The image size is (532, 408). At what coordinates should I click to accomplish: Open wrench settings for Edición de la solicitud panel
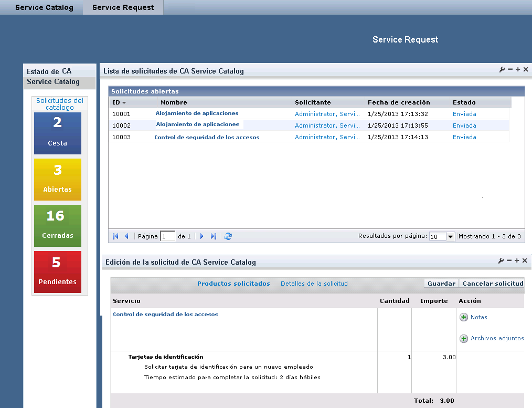(x=501, y=261)
